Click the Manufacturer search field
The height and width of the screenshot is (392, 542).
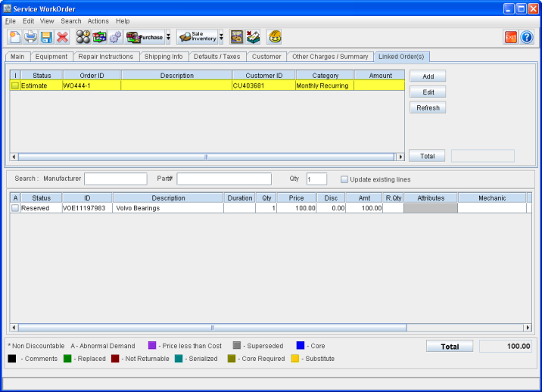click(x=116, y=179)
